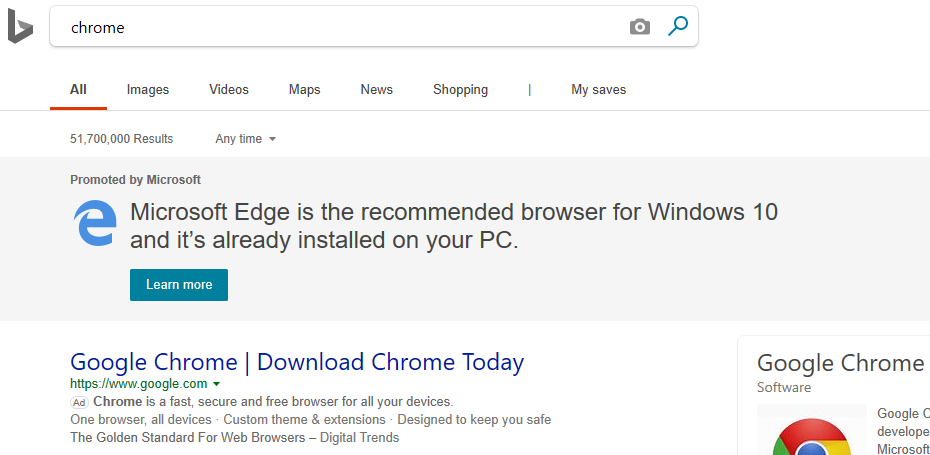Switch to the Images tab
Screen dimensions: 930x455
(x=148, y=90)
